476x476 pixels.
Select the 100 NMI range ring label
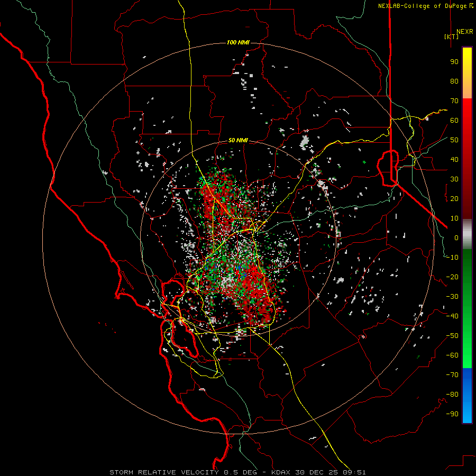[238, 42]
